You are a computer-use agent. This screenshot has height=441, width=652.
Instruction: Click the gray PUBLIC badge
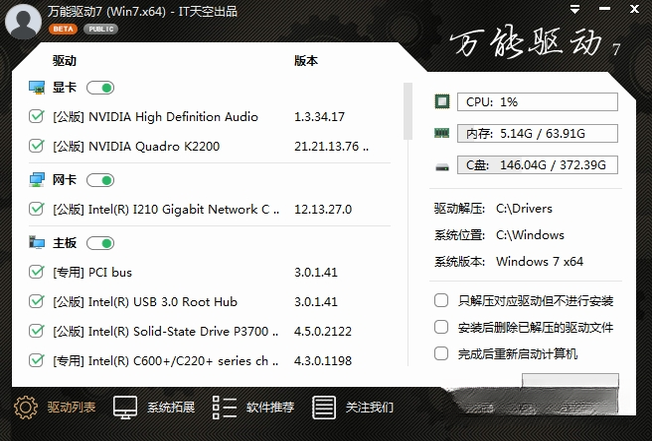coord(101,29)
